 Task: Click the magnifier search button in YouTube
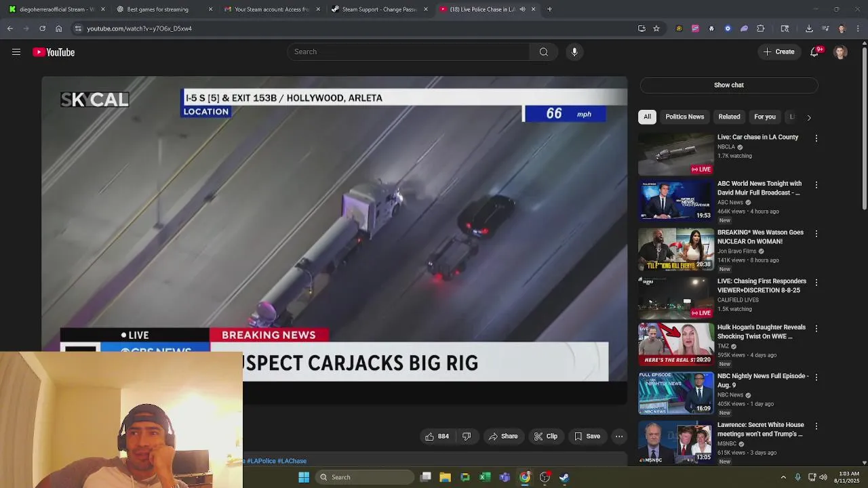[543, 52]
